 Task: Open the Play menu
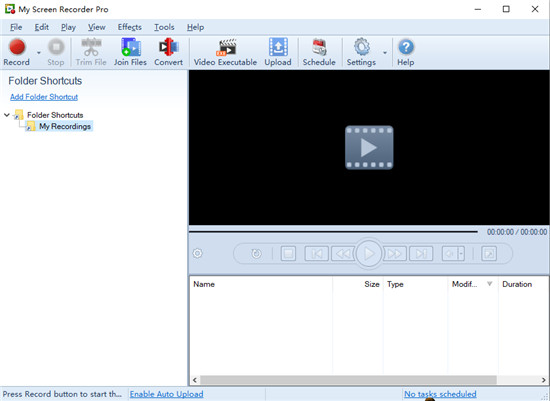click(68, 27)
